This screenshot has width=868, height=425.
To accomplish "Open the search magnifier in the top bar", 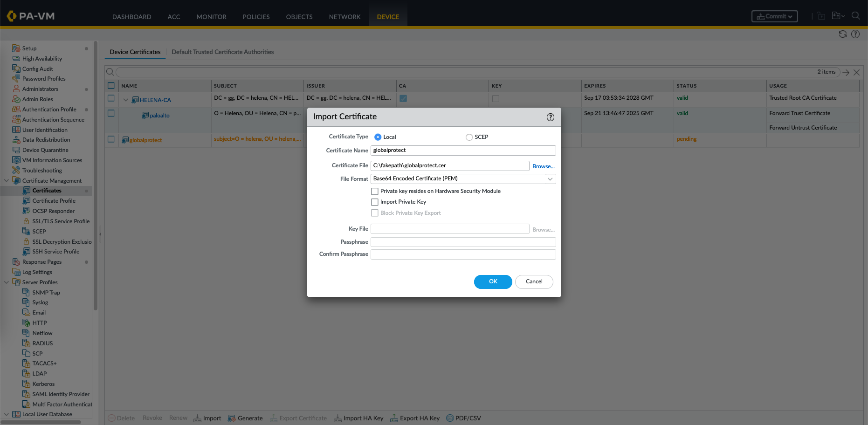I will click(855, 16).
